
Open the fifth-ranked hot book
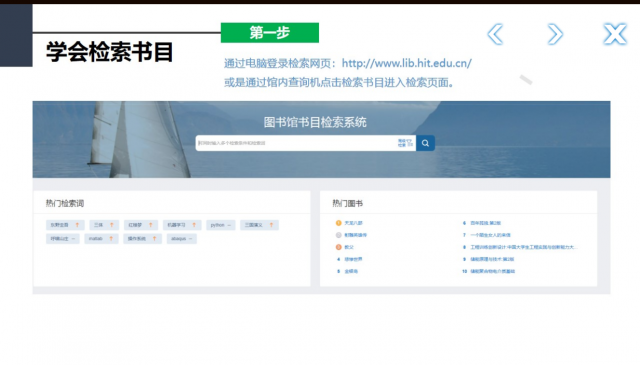351,271
